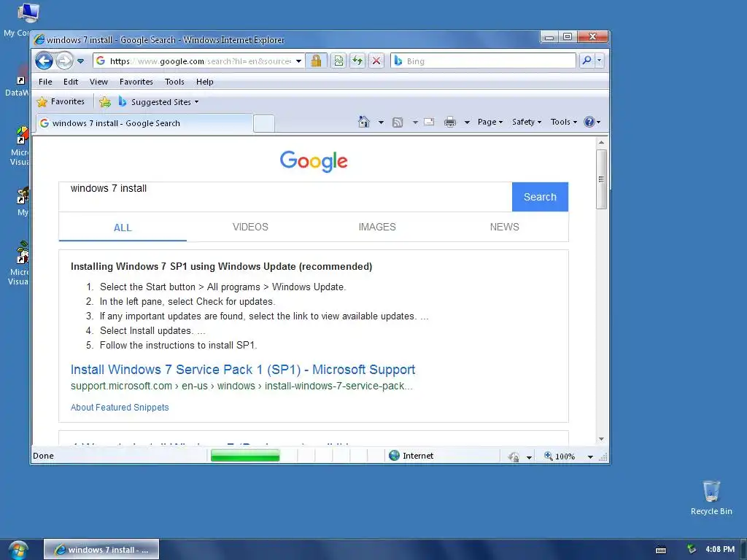Click the blue Help question mark icon

pos(589,122)
